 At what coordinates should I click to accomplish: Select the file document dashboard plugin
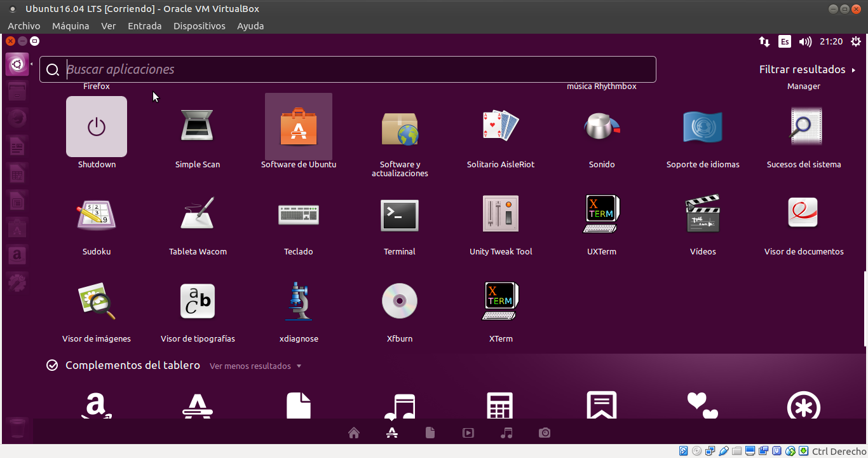(299, 405)
